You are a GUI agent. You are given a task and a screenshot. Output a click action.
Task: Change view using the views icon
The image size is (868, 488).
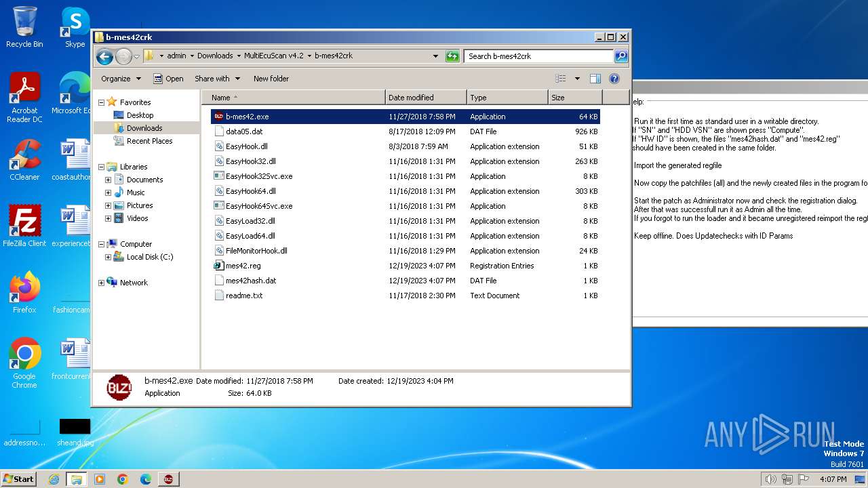(560, 79)
